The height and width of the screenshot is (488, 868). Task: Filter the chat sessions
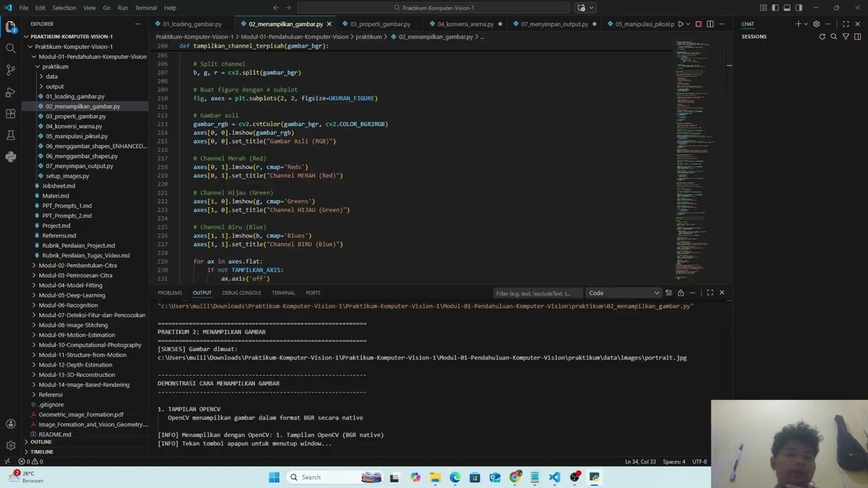point(846,37)
